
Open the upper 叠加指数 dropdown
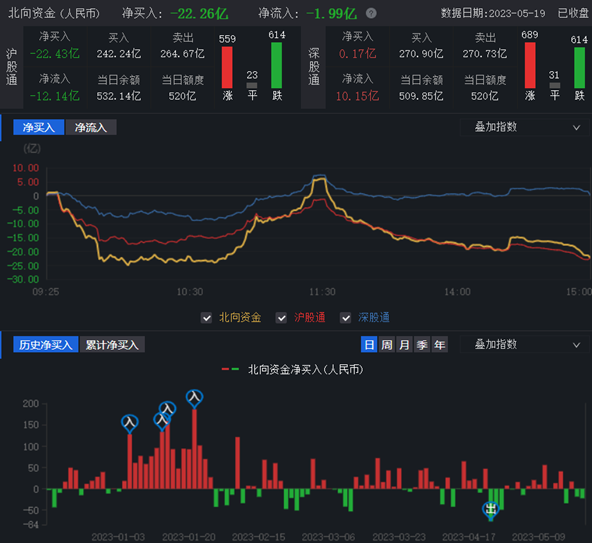(524, 127)
